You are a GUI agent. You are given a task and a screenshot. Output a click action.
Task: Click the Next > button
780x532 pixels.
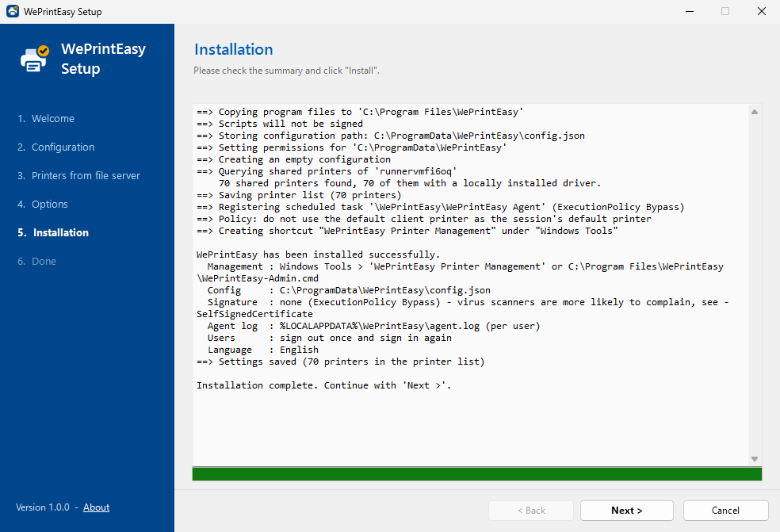[627, 511]
